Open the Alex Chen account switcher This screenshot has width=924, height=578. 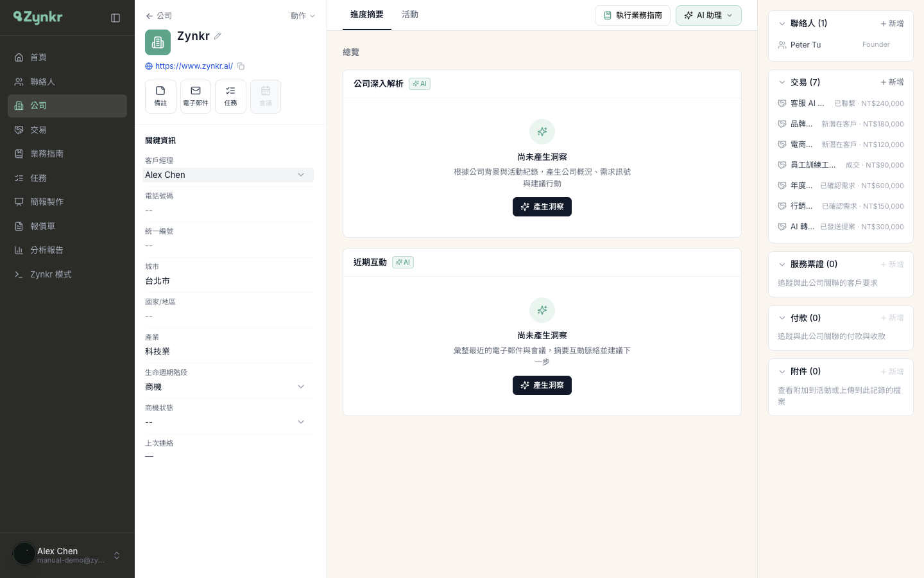click(x=67, y=555)
